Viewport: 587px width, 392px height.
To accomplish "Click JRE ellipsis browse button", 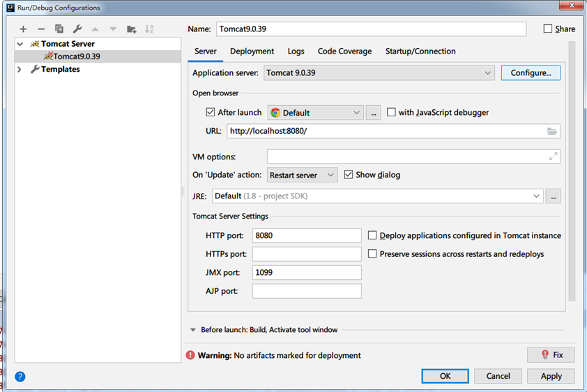I will point(554,196).
